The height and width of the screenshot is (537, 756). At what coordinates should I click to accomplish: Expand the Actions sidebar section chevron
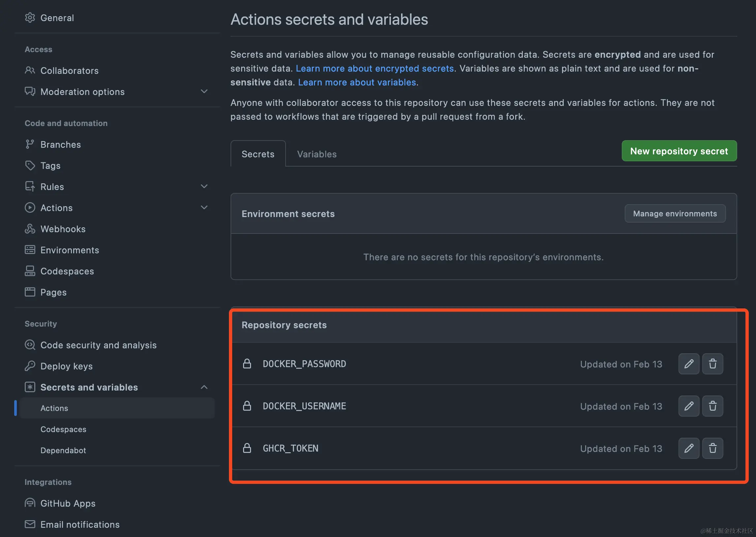point(204,208)
